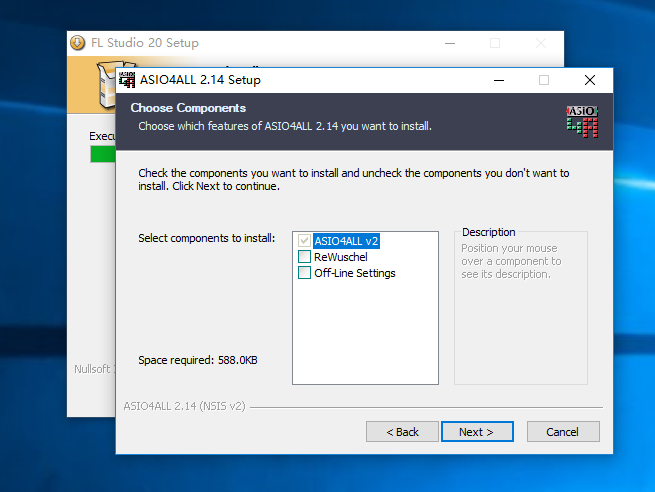Cancel the ASIO4ALL setup
Image resolution: width=655 pixels, height=492 pixels.
click(x=563, y=431)
